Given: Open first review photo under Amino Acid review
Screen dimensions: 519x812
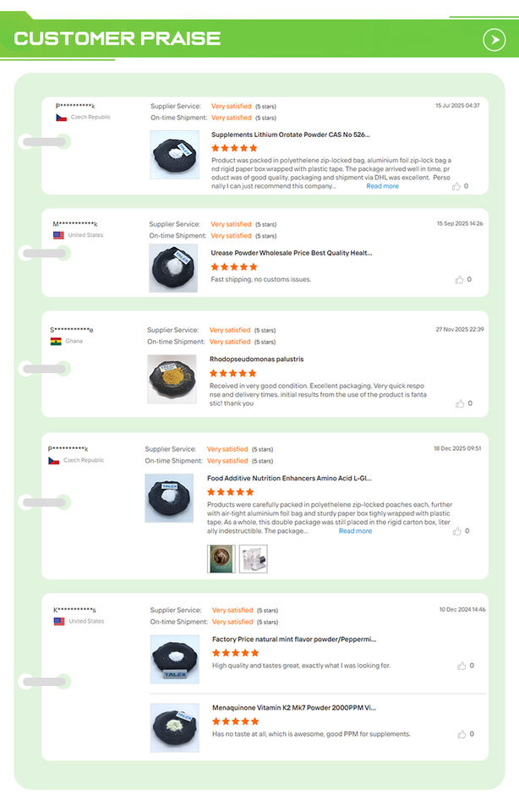Looking at the screenshot, I should 221,559.
